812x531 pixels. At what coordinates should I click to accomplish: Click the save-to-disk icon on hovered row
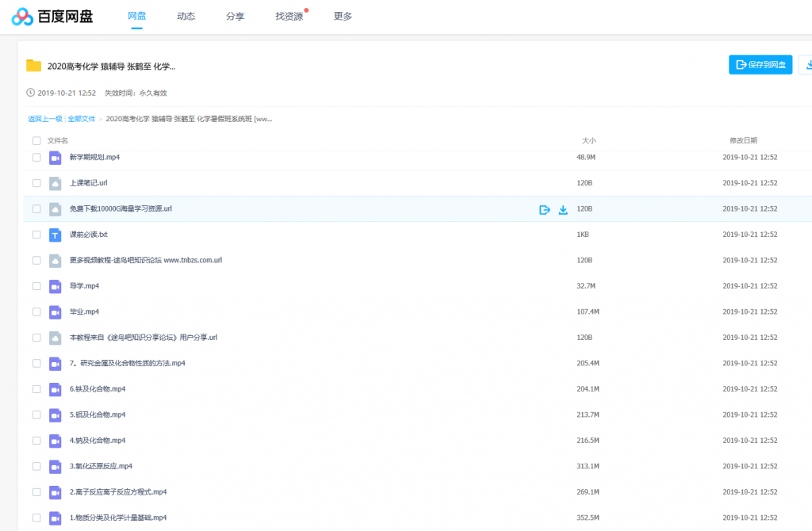545,209
